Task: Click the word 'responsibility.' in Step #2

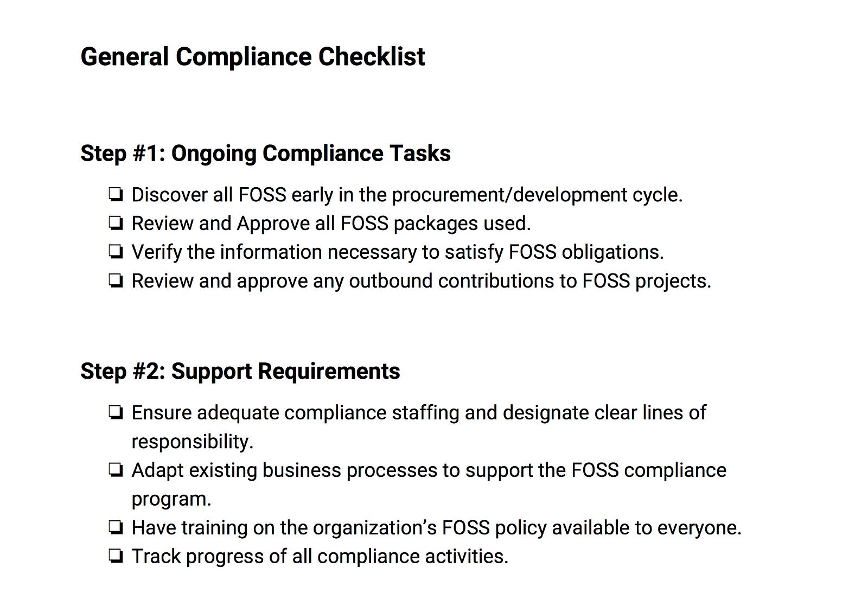Action: pos(193,442)
